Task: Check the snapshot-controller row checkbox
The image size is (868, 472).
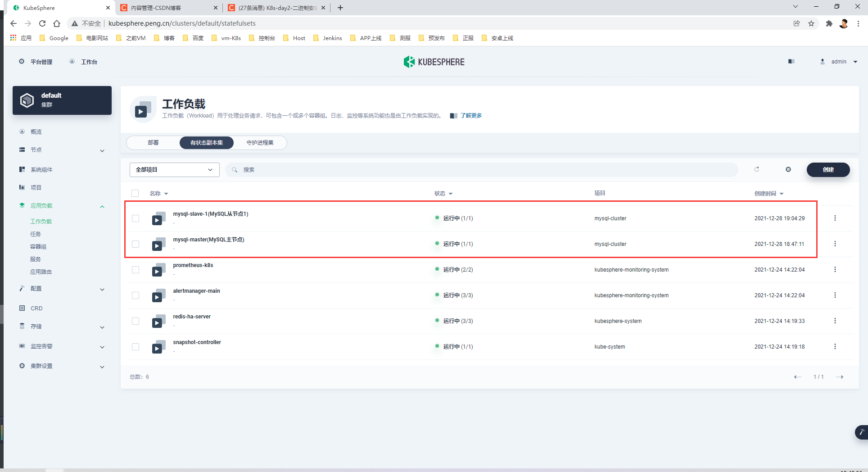Action: 136,347
